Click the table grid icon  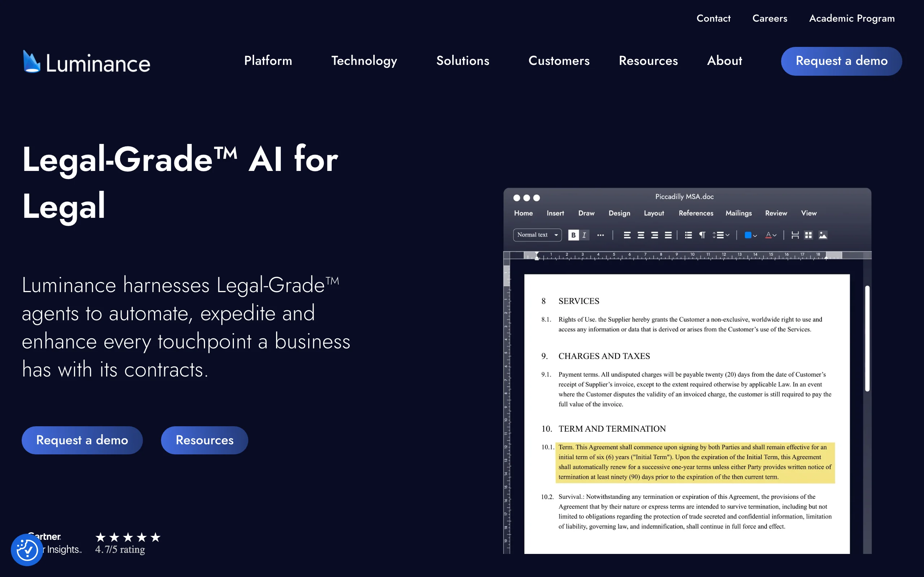pyautogui.click(x=808, y=235)
